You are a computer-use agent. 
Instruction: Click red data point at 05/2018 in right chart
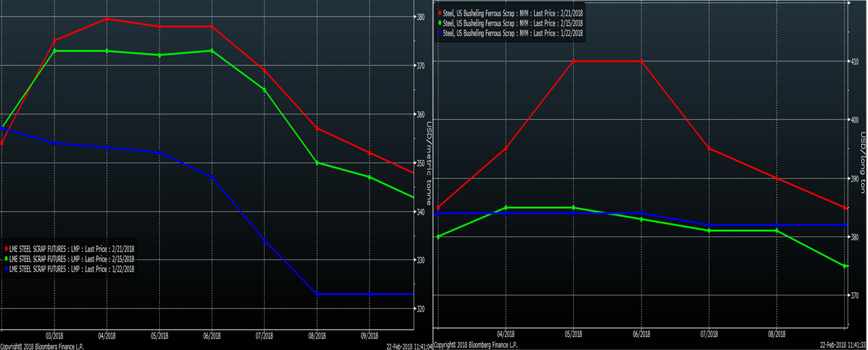point(573,61)
